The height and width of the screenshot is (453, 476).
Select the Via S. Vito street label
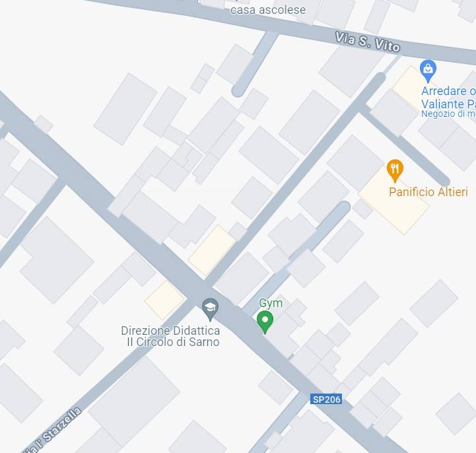(x=368, y=42)
